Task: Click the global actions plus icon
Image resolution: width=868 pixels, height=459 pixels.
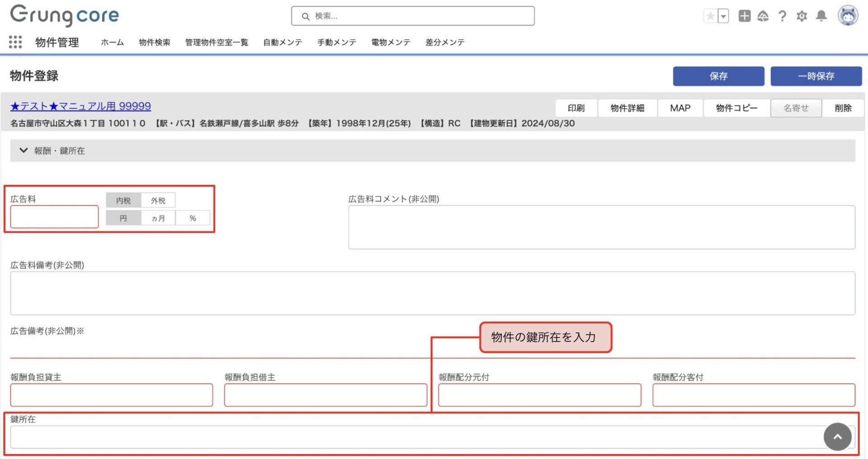Action: pos(744,16)
